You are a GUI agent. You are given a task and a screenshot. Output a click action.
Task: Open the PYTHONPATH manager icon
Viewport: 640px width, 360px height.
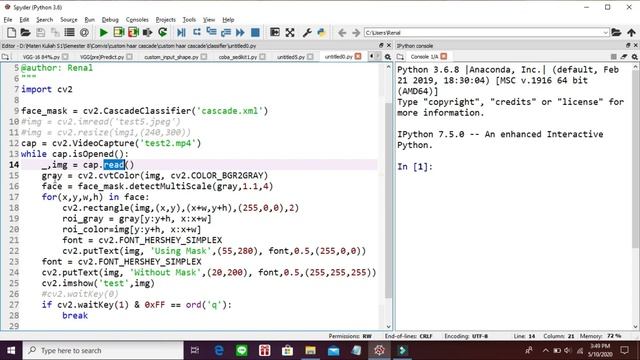(322, 32)
